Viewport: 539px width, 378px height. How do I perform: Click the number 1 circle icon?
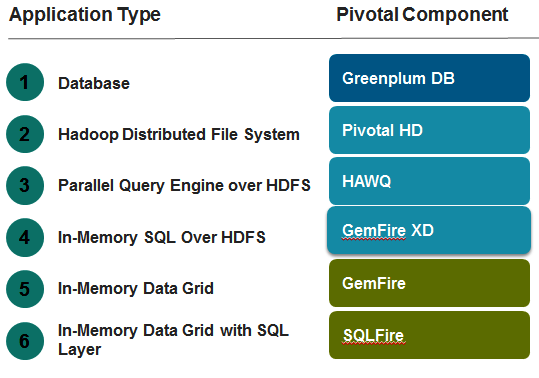25,82
